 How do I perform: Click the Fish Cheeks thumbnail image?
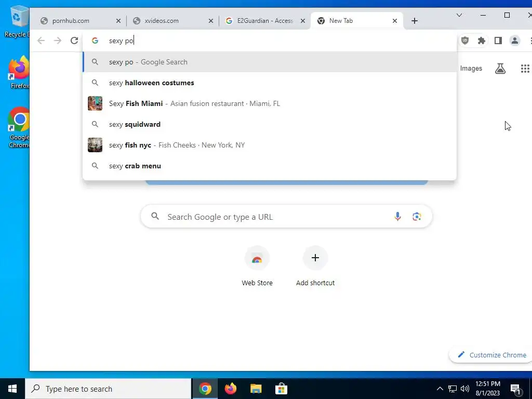coord(95,145)
